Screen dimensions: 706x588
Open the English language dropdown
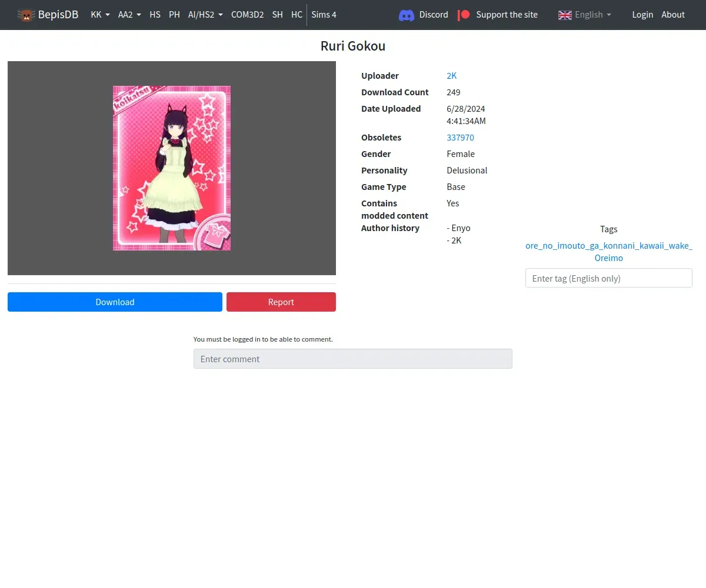[x=585, y=15]
